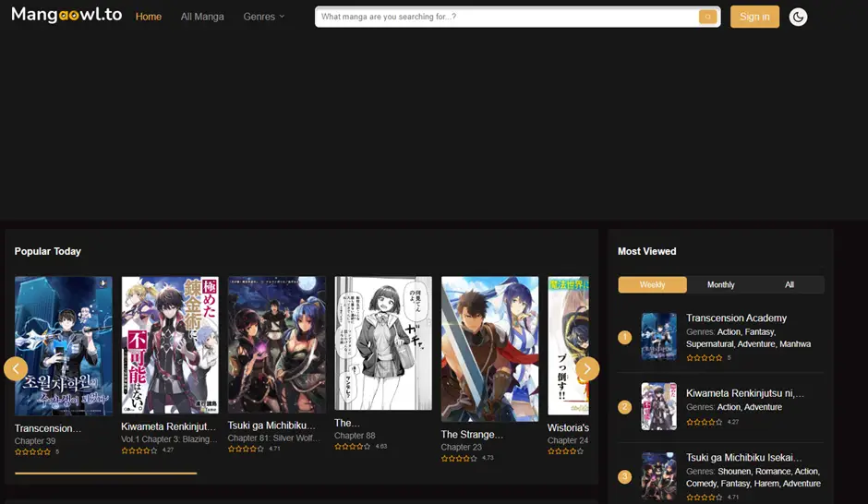The height and width of the screenshot is (504, 868).
Task: Switch Most Viewed to Monthly
Action: click(x=721, y=284)
